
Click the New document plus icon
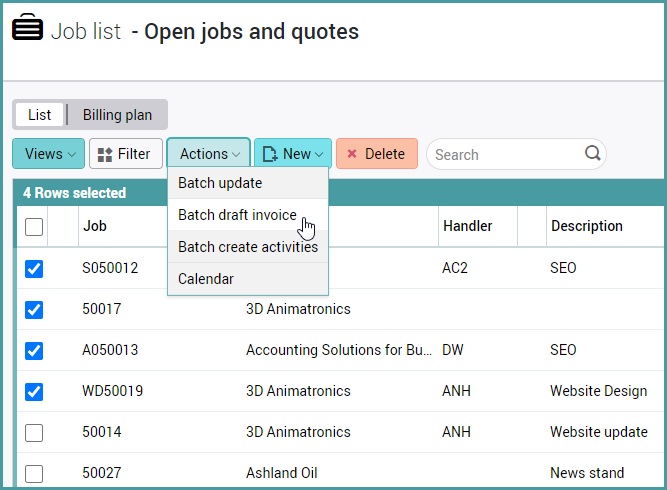tap(268, 154)
